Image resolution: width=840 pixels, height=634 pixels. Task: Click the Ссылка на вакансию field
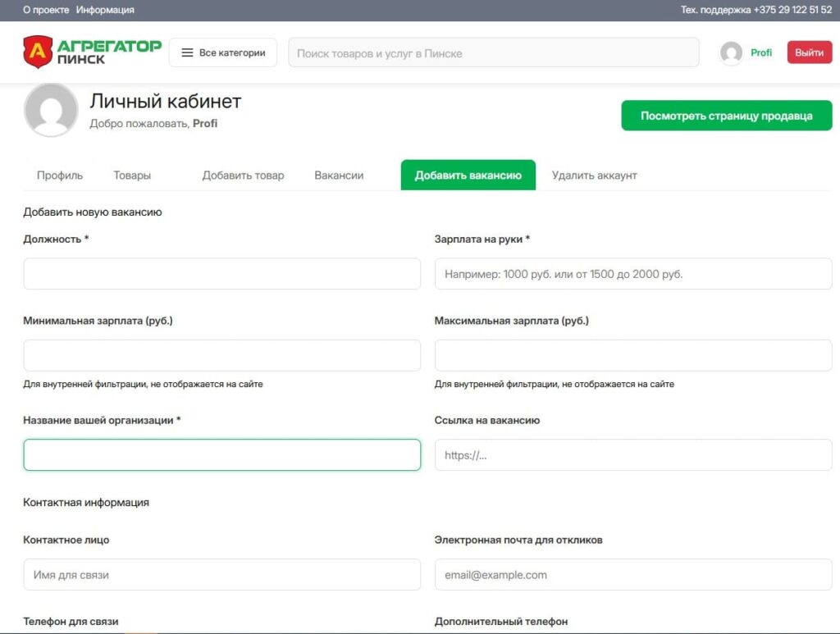[x=632, y=455]
